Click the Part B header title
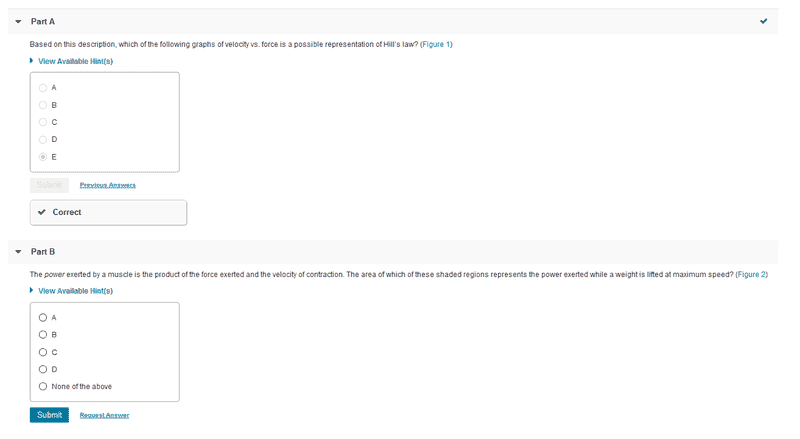Image resolution: width=800 pixels, height=439 pixels. tap(43, 251)
